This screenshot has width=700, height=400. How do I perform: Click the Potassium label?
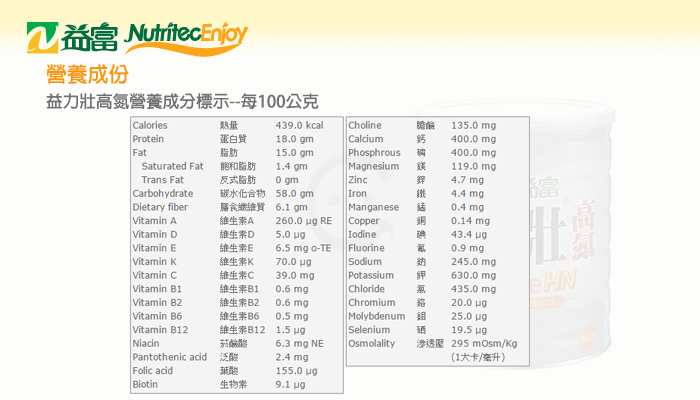(371, 275)
